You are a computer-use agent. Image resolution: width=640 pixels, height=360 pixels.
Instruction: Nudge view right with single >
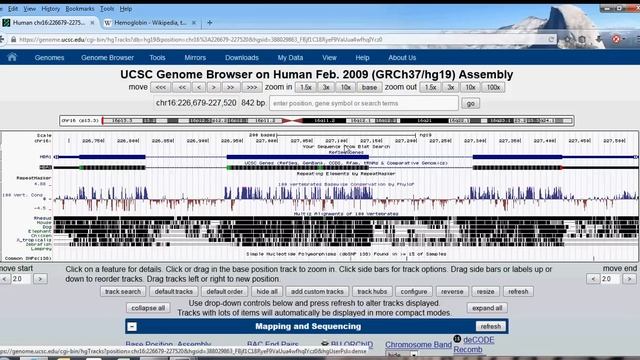(213, 87)
